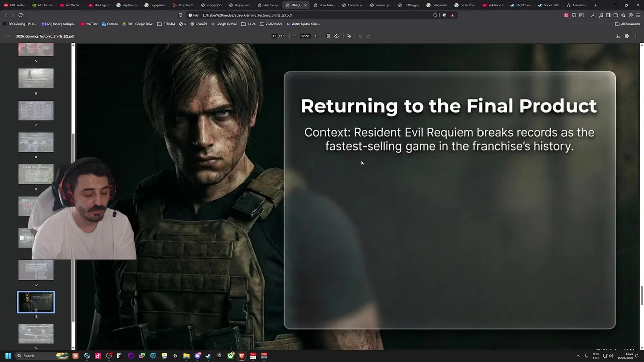Screen dimensions: 644x362
Task: Toggle the browser sidebar panel
Action: (x=608, y=15)
